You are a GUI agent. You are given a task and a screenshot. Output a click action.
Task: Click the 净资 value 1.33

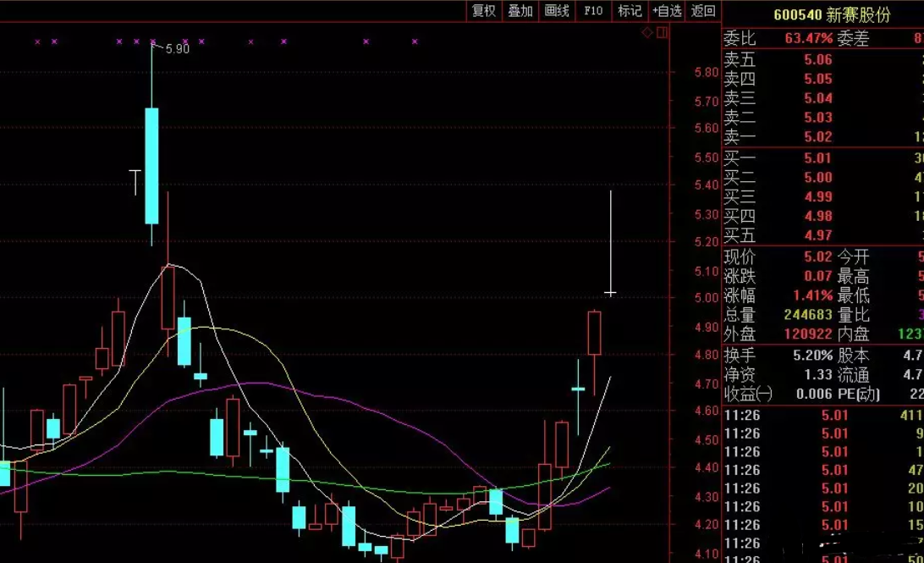coord(818,375)
